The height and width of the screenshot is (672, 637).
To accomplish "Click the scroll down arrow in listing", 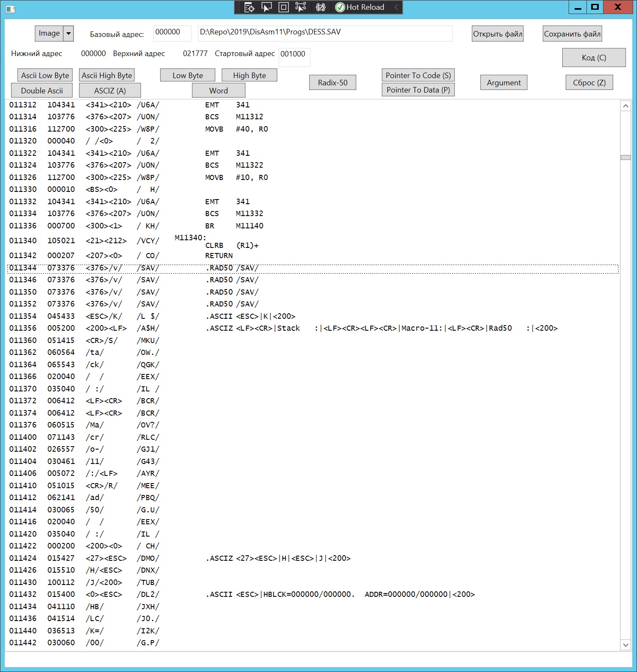I will (x=625, y=645).
